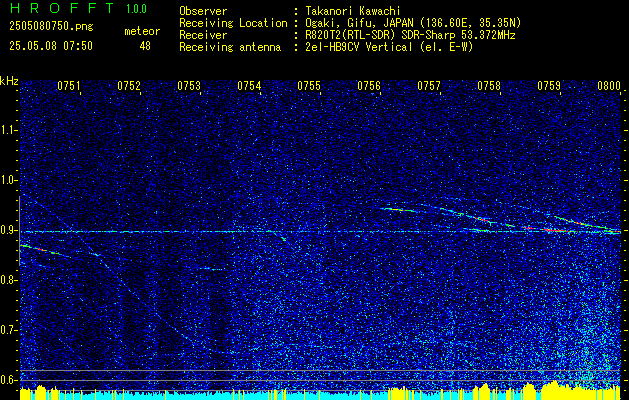Click the Receiver R820T2(RTL-SDR) value
629x400 pixels.
[410, 35]
